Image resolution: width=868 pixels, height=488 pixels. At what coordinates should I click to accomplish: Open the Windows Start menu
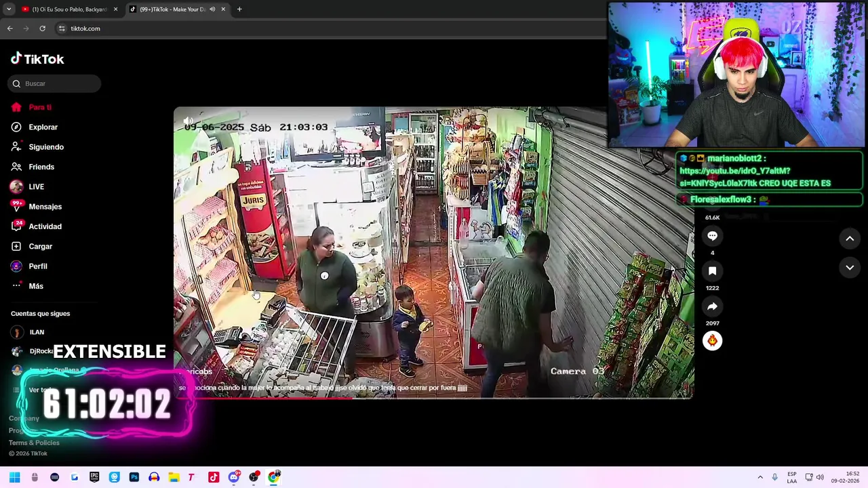tap(14, 477)
